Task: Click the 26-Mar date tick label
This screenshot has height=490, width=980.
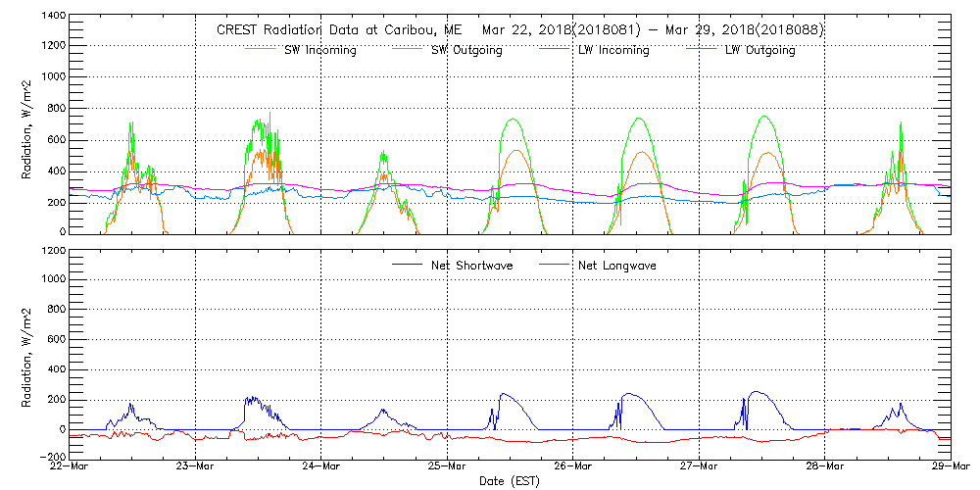Action: (572, 466)
